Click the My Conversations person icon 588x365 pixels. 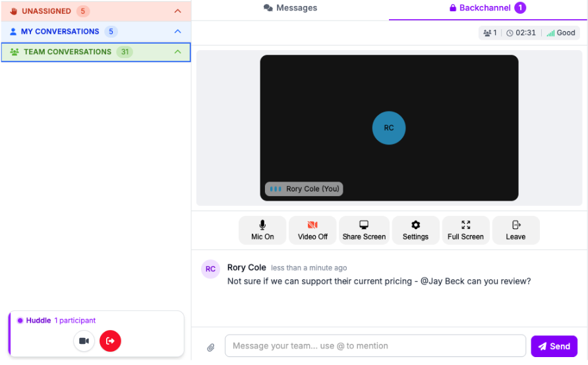coord(13,32)
